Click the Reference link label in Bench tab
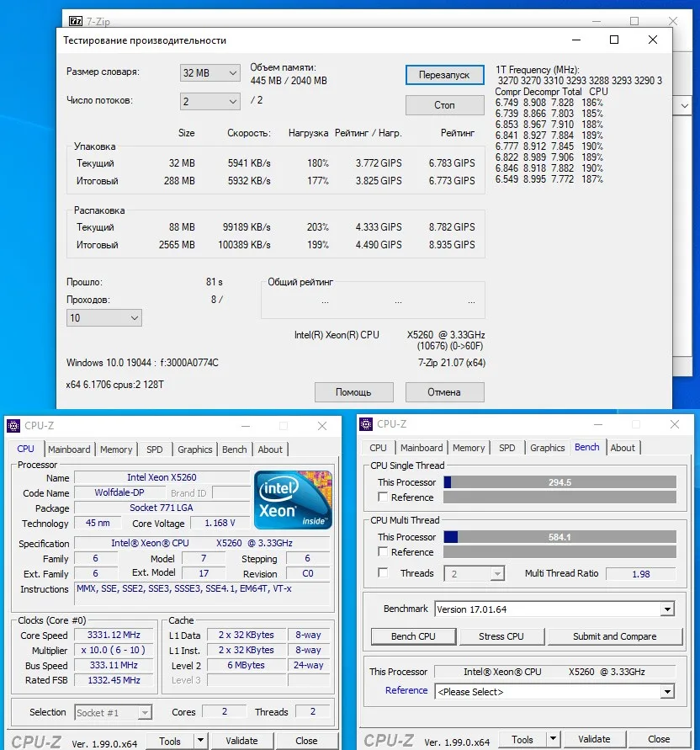700x750 pixels. [406, 690]
